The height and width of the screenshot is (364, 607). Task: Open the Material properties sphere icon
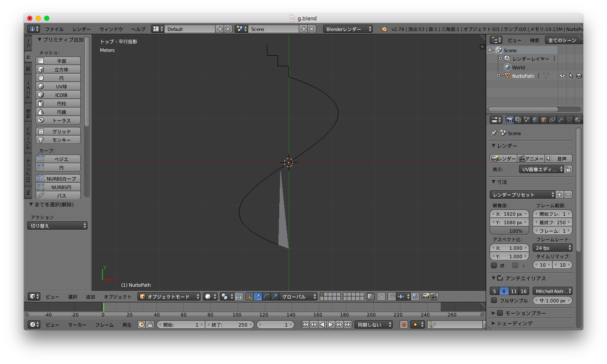(577, 119)
